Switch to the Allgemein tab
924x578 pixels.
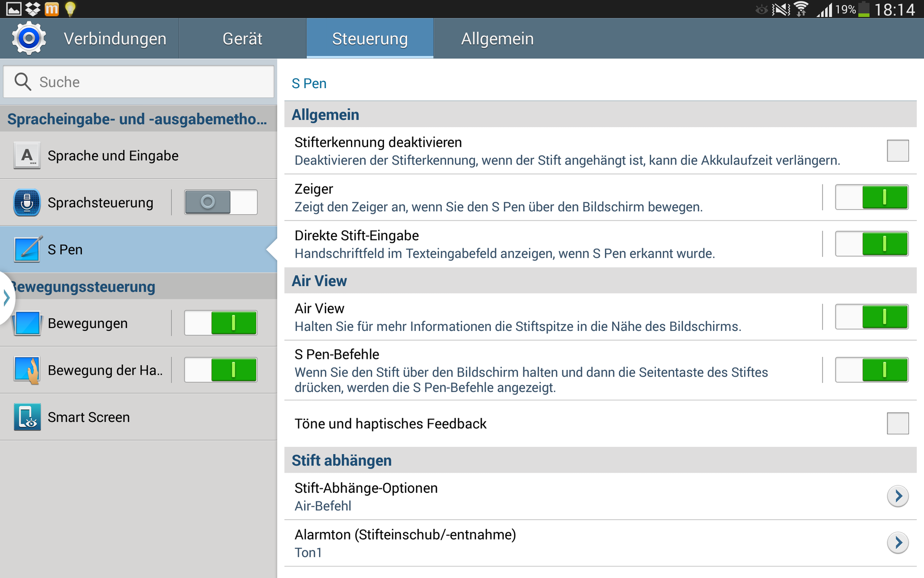point(497,39)
